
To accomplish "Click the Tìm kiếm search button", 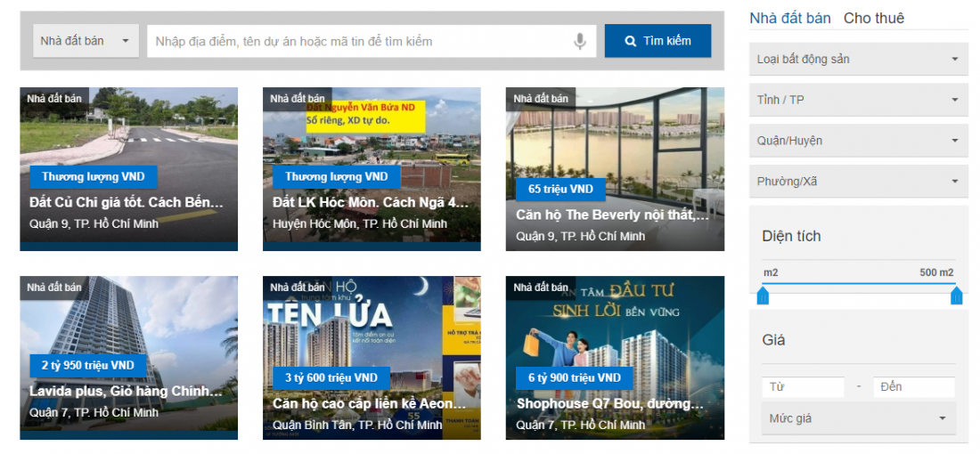I will tap(657, 41).
